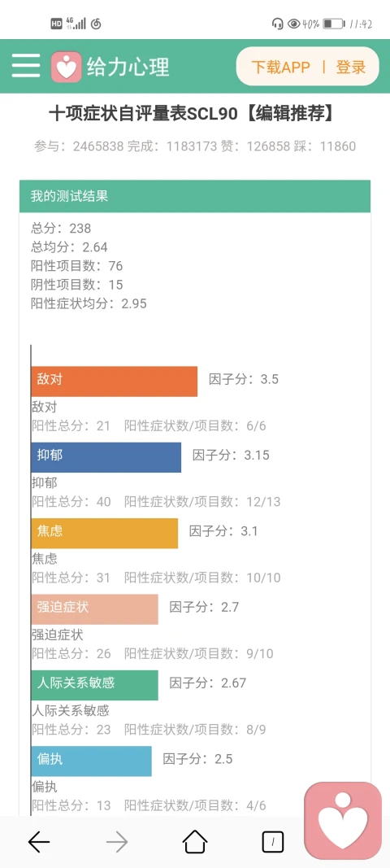Tap the 给力心理 site title

coord(128,68)
